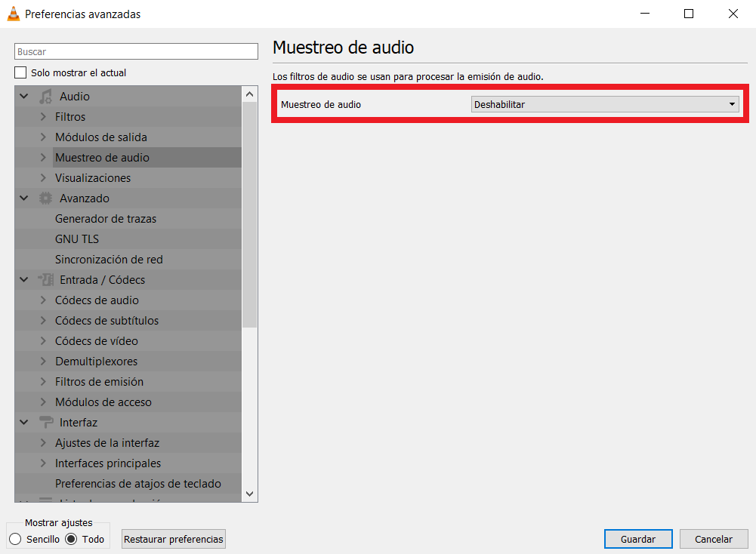Image resolution: width=756 pixels, height=554 pixels.
Task: Select the Todo radio button
Action: (71, 539)
